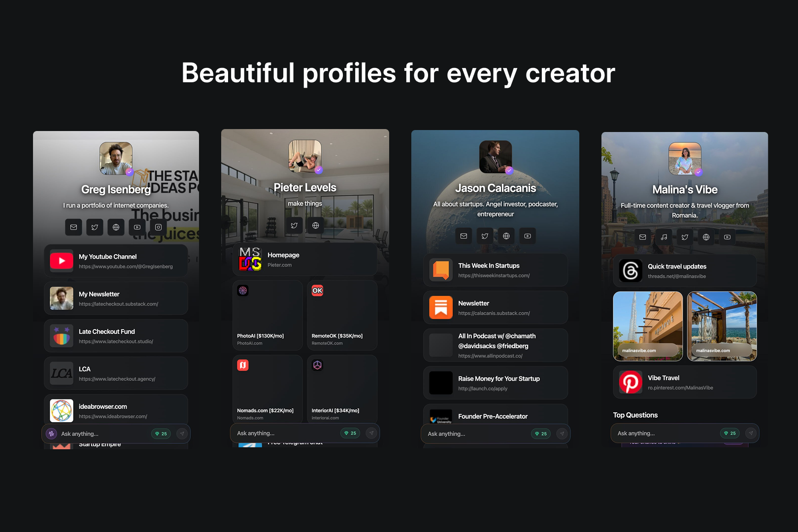Click Jason Calacanis' profile avatar
This screenshot has height=532, width=798.
[496, 157]
